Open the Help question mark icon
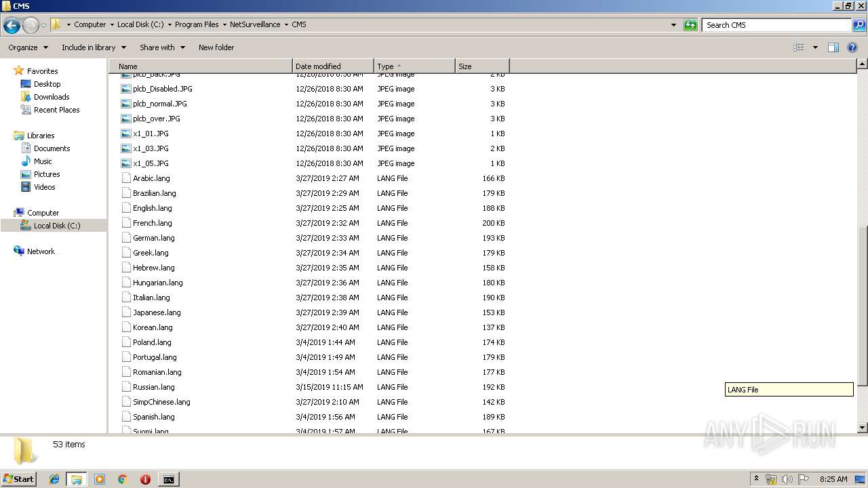 click(x=853, y=47)
